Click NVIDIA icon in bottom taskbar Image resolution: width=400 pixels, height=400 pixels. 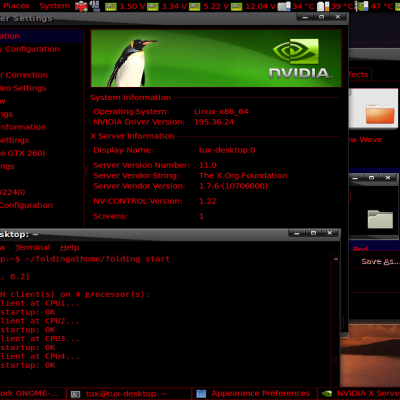[x=327, y=394]
